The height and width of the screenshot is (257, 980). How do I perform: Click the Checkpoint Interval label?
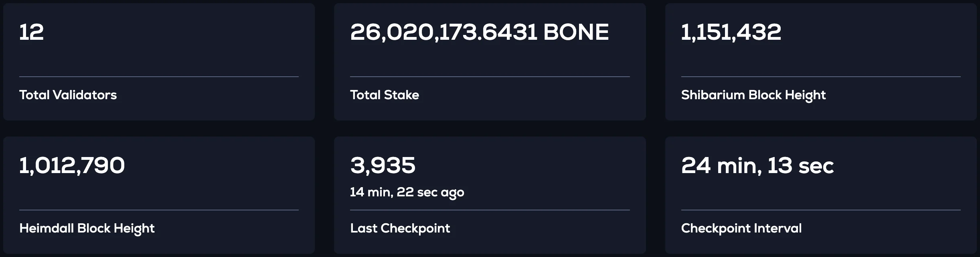tap(741, 228)
